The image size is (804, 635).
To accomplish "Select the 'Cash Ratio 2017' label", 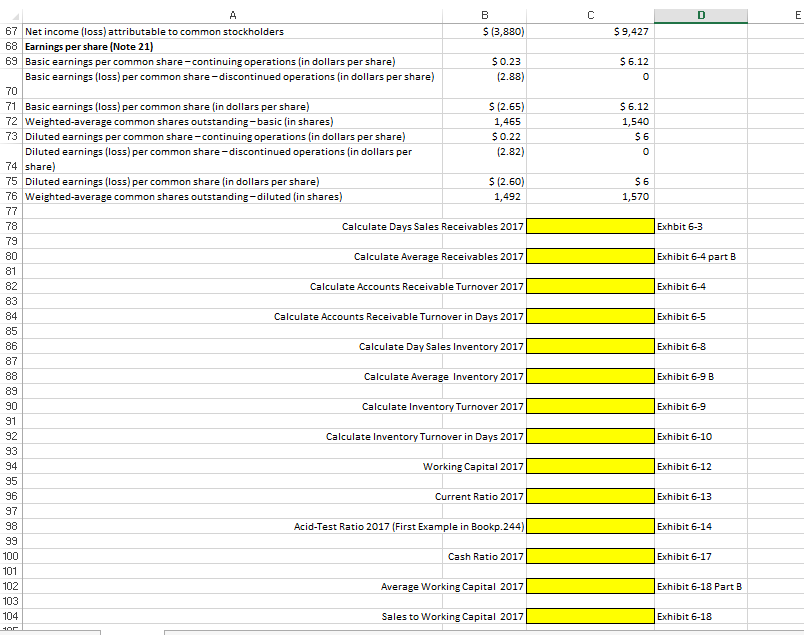I will pyautogui.click(x=486, y=556).
